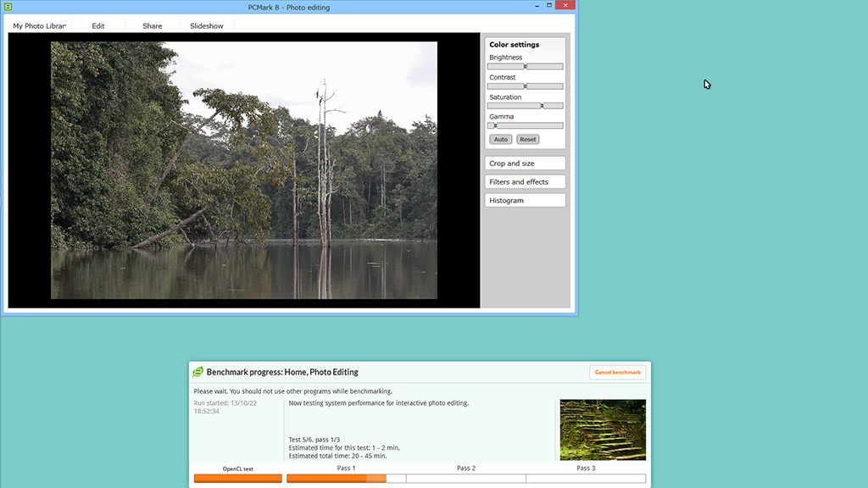Click the benchmark progress PCMark logo icon
The height and width of the screenshot is (488, 868).
tap(198, 372)
